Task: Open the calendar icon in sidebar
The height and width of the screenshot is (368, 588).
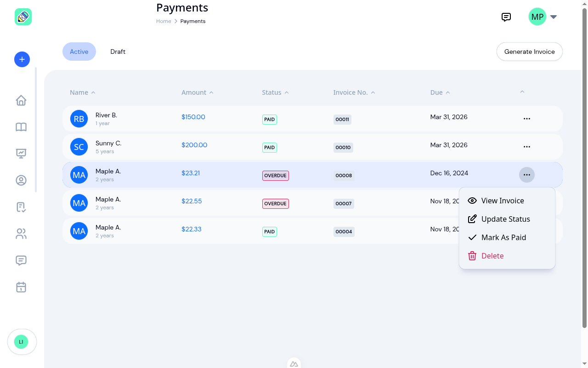Action: [x=21, y=287]
